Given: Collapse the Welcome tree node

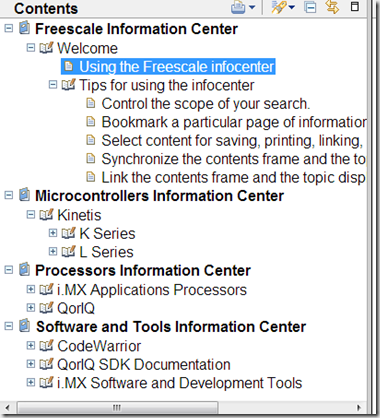Looking at the screenshot, I should coord(31,48).
